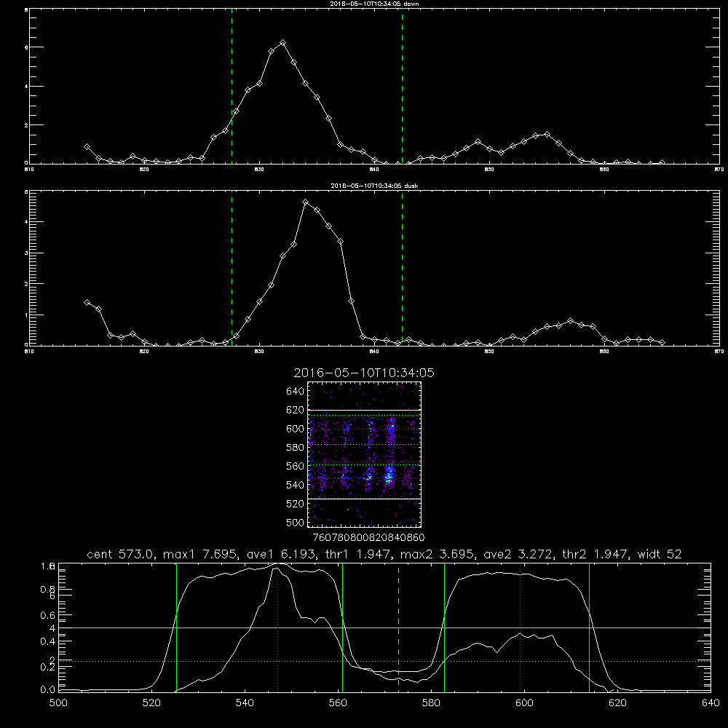Click the 0.0 label on bottom plot y-axis
Screen dimensions: 728x728
(48, 690)
